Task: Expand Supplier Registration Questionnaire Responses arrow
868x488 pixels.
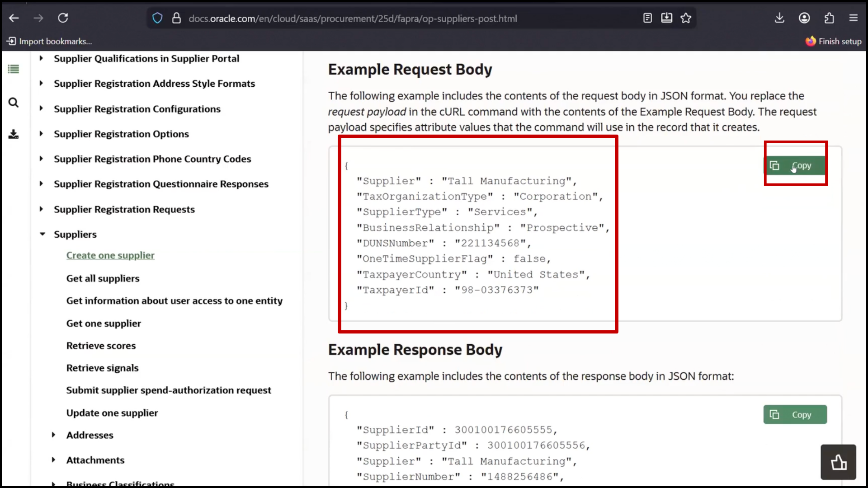Action: coord(41,183)
